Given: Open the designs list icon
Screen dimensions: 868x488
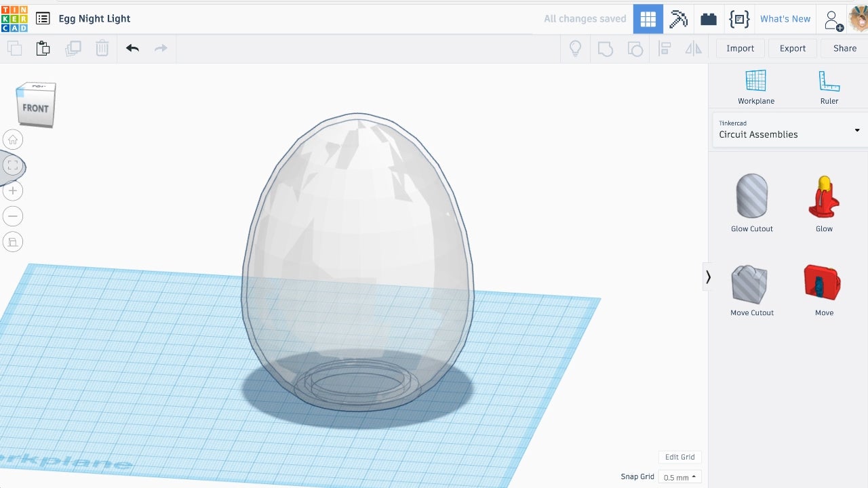Looking at the screenshot, I should 43,18.
